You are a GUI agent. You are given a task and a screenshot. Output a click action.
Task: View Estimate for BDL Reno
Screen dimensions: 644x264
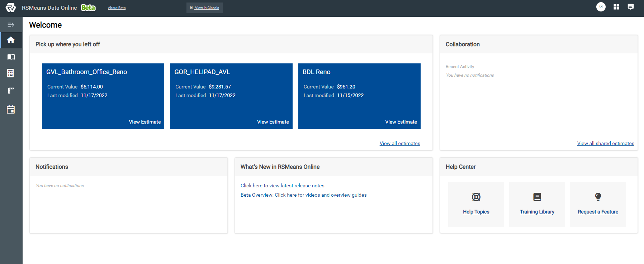pos(401,122)
